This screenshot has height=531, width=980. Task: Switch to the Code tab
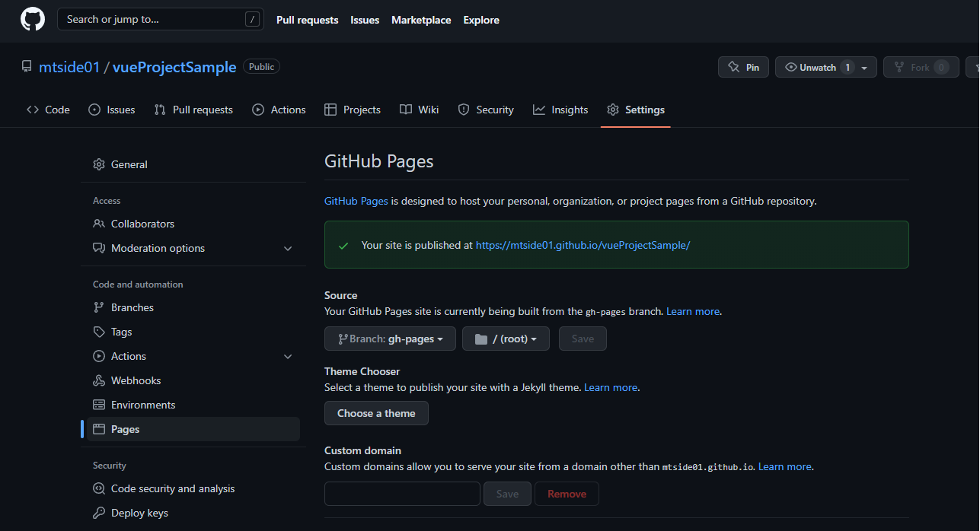tap(48, 110)
